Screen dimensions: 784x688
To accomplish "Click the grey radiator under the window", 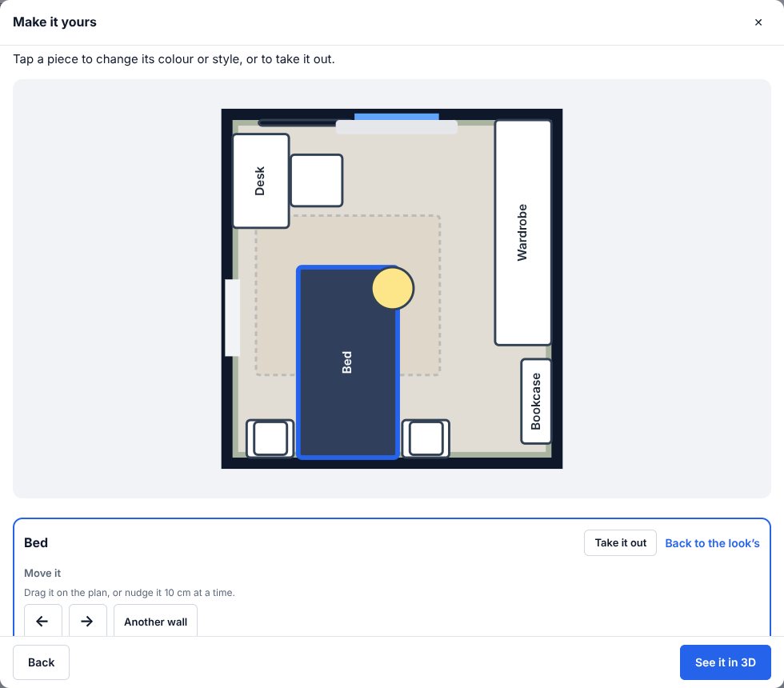I will click(x=397, y=127).
